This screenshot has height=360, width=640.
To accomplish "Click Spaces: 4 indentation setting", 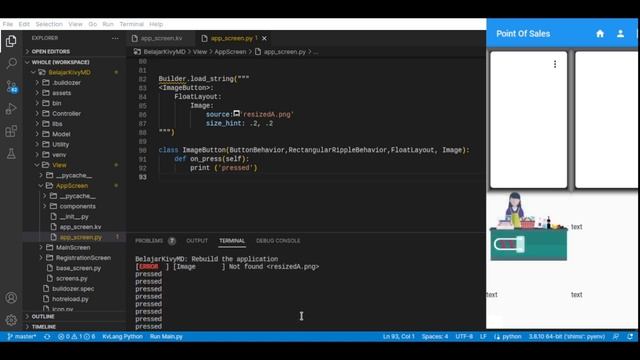I will pyautogui.click(x=435, y=337).
